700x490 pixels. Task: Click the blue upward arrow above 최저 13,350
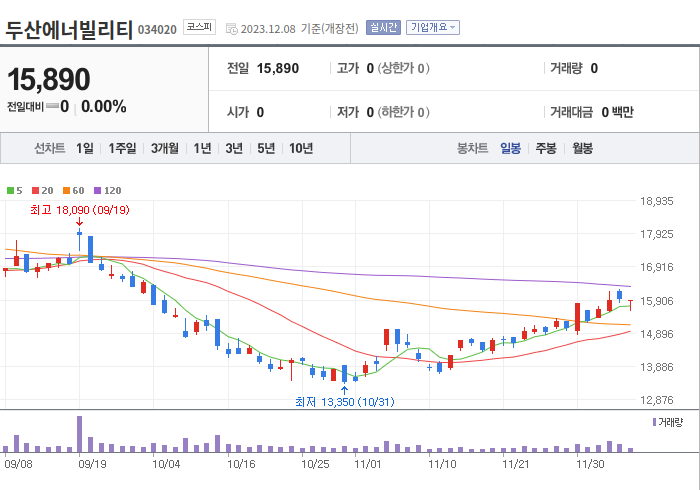pos(344,390)
